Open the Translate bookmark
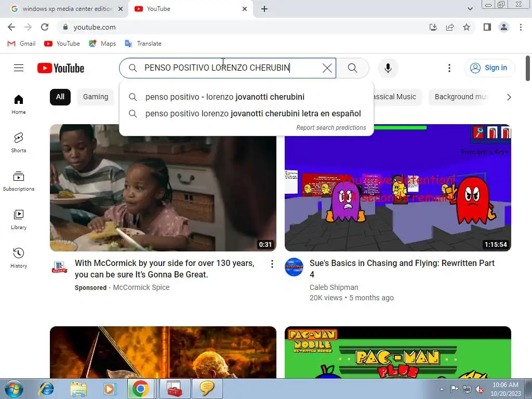Viewport: 532px width, 399px height. (143, 44)
